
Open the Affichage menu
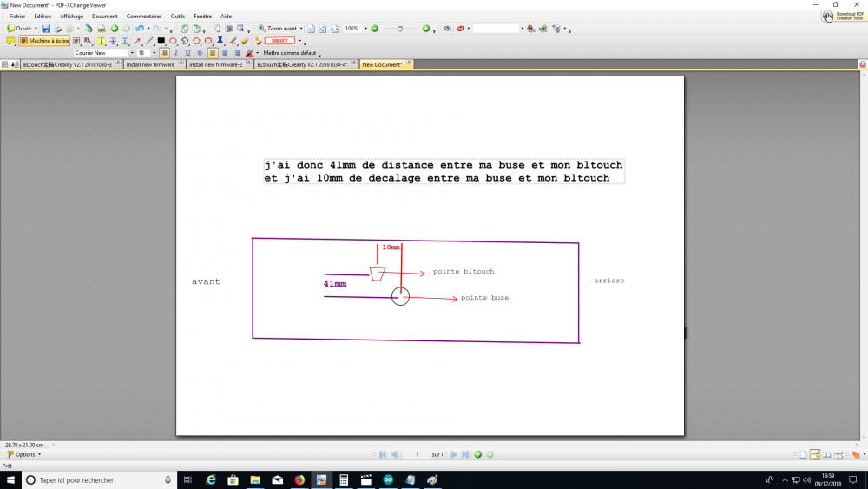71,16
